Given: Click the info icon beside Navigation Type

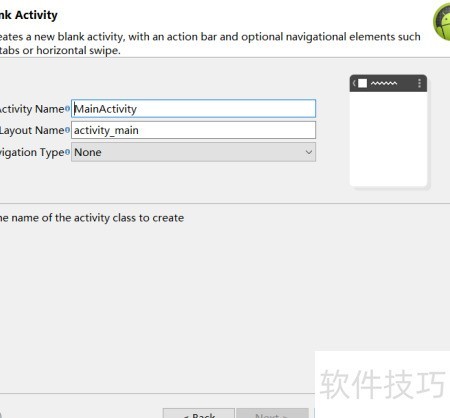Looking at the screenshot, I should pyautogui.click(x=68, y=152).
